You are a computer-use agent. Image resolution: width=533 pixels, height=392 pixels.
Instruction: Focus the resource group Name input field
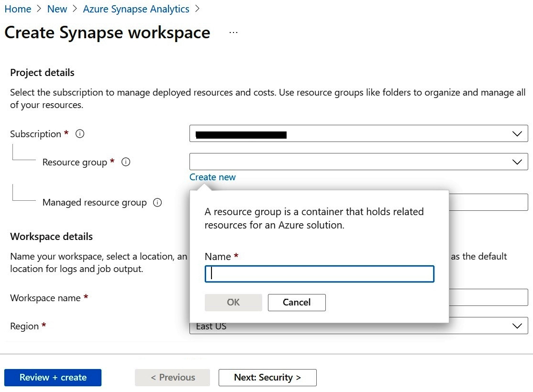tap(320, 274)
